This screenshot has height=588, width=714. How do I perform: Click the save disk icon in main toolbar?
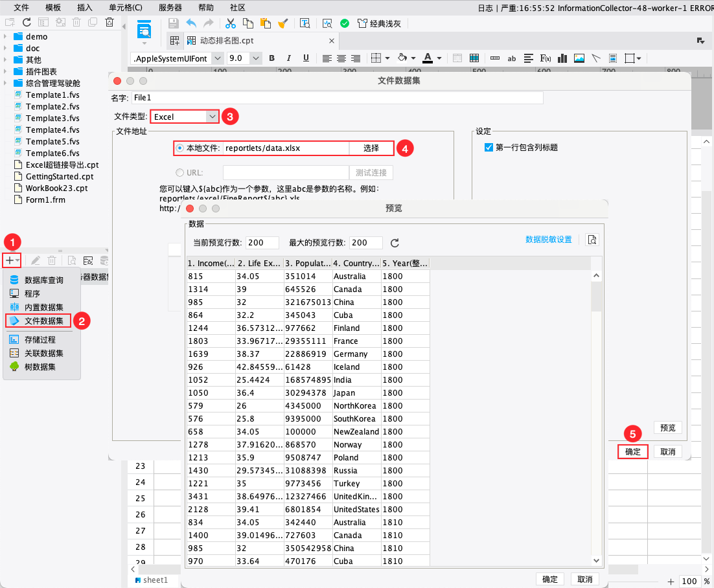point(174,24)
